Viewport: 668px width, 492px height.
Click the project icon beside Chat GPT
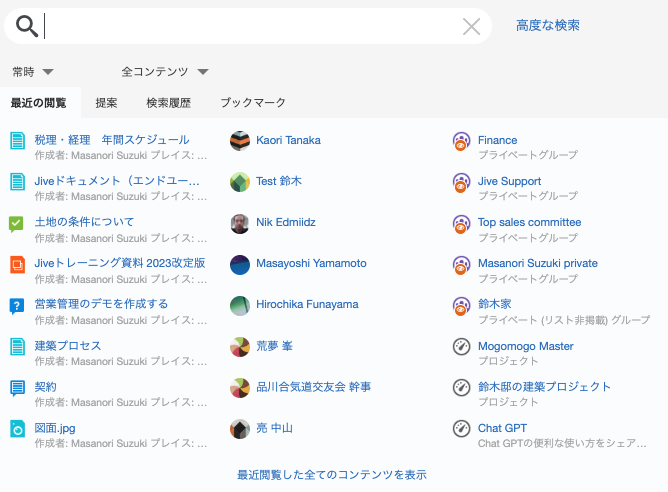coord(461,428)
